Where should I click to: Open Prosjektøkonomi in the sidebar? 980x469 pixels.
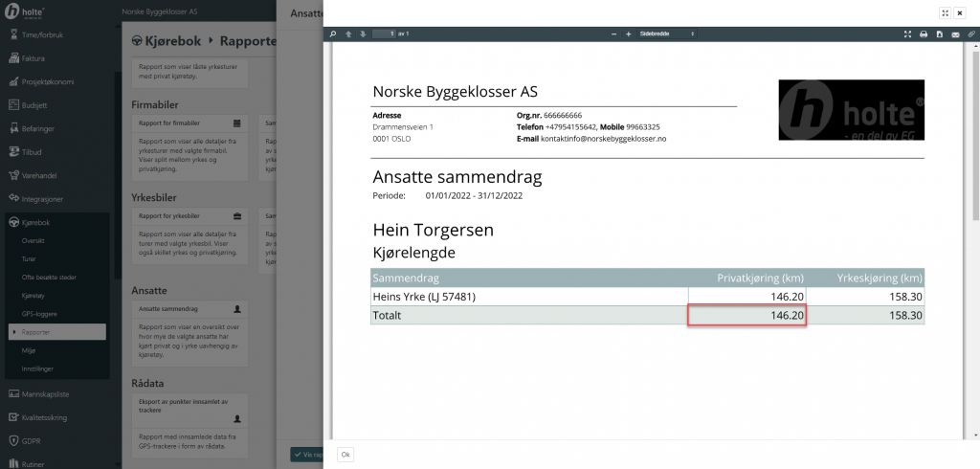[47, 81]
